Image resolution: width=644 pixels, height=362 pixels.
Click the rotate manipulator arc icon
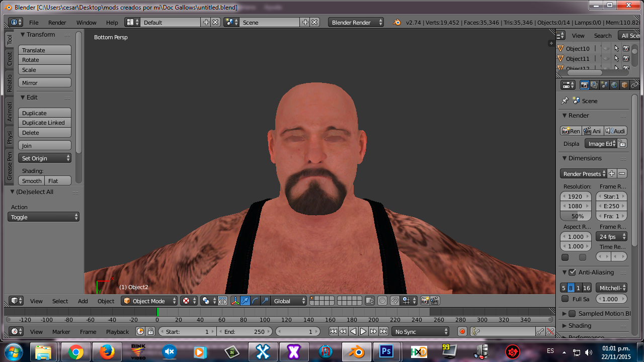tap(255, 301)
